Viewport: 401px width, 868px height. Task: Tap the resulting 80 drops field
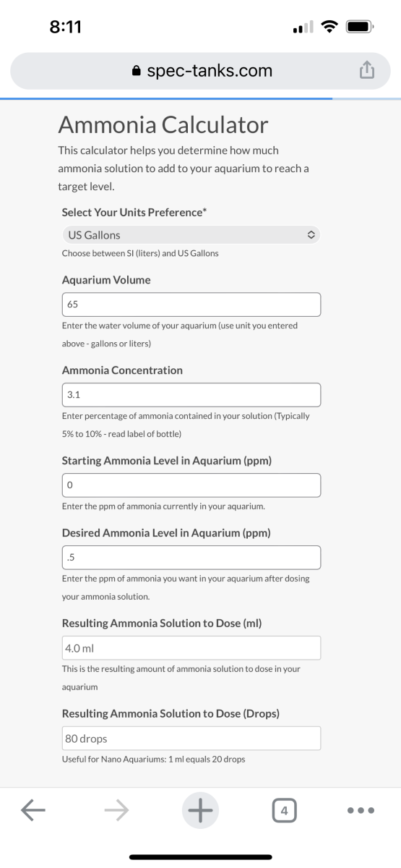point(191,739)
